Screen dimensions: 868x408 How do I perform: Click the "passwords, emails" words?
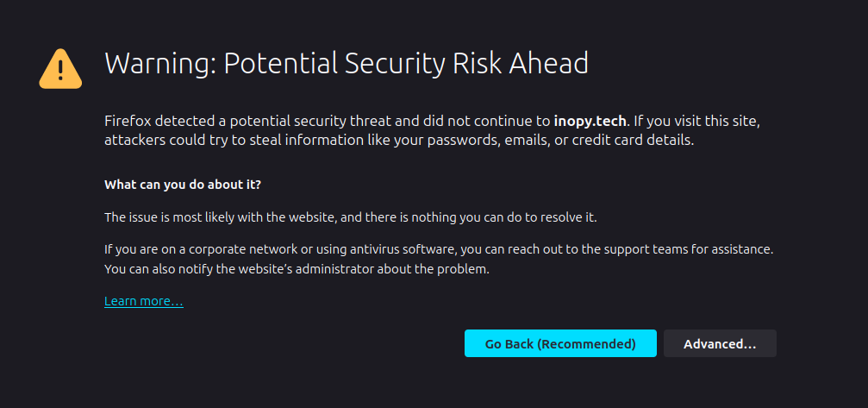coord(446,140)
